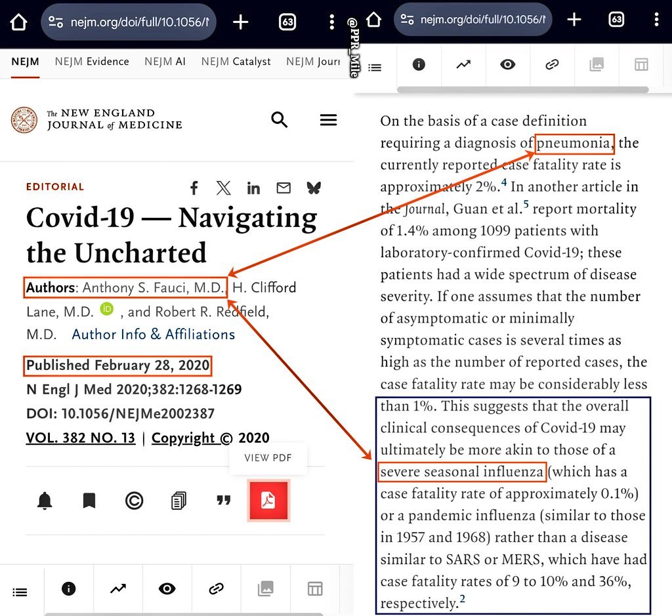
Task: Open the right browser's three-dot menu
Action: (x=656, y=19)
